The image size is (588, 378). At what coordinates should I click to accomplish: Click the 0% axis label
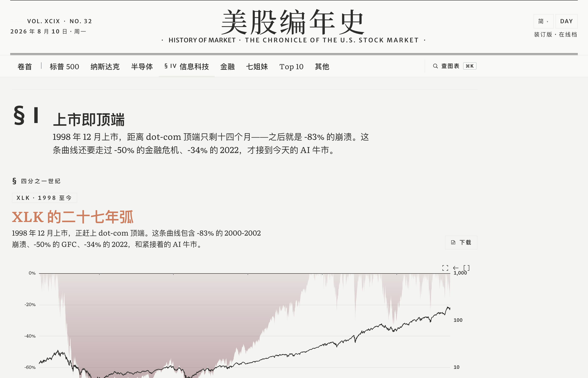click(32, 273)
